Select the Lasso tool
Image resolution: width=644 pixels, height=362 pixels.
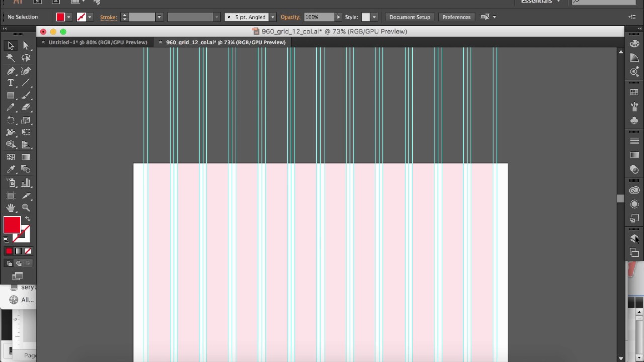[x=26, y=58]
